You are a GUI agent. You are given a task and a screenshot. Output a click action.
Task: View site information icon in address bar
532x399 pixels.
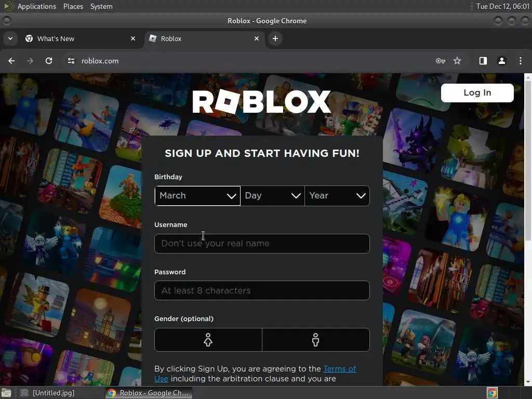pos(71,61)
